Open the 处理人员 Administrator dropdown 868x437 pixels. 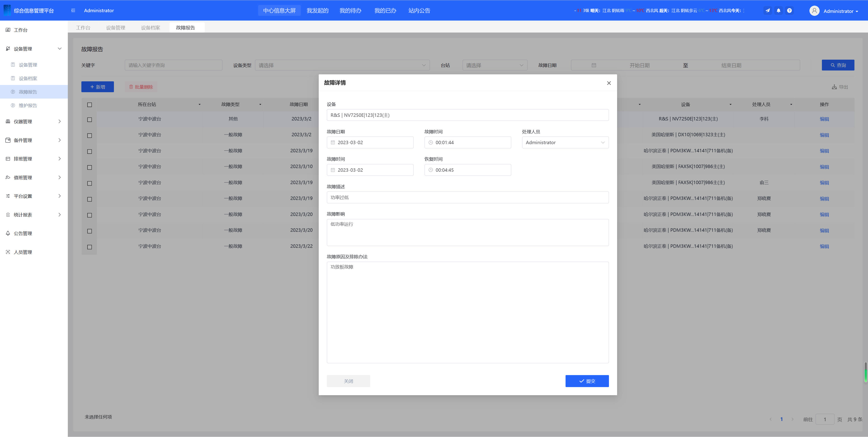(x=565, y=143)
